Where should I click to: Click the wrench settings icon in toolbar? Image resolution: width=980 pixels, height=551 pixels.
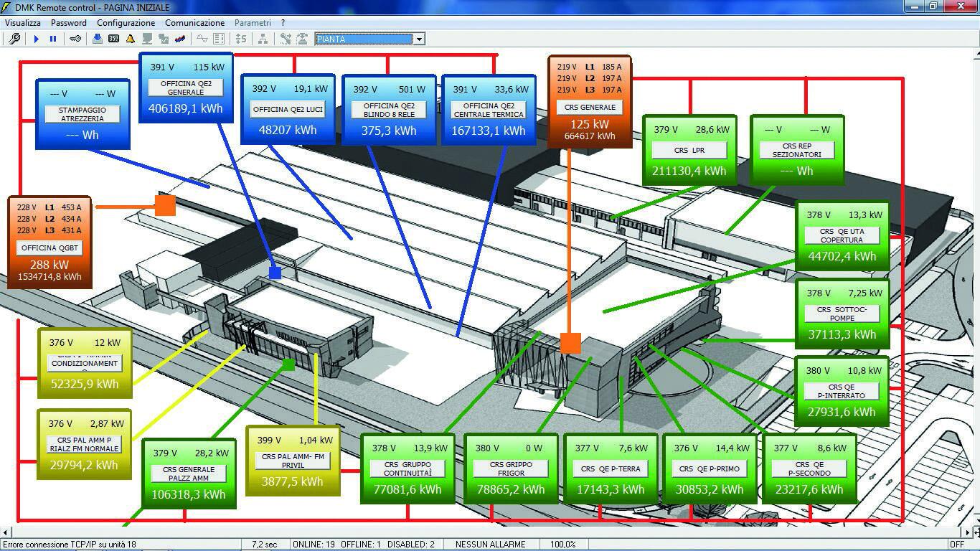tap(14, 39)
